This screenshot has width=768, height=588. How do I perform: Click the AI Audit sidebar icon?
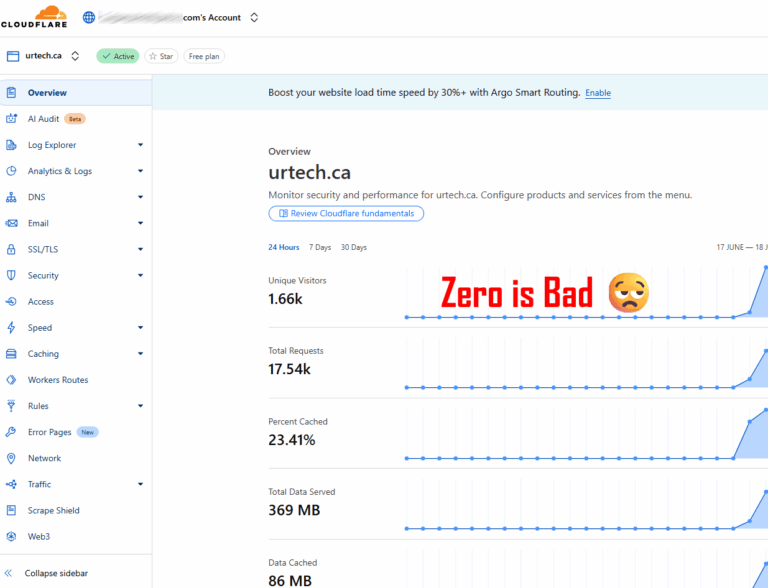point(11,119)
